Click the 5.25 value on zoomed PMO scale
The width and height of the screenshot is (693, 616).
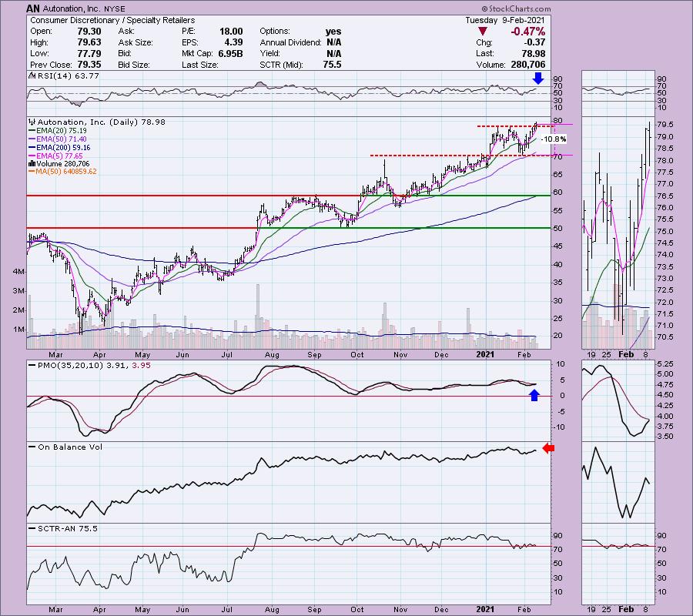pos(665,364)
